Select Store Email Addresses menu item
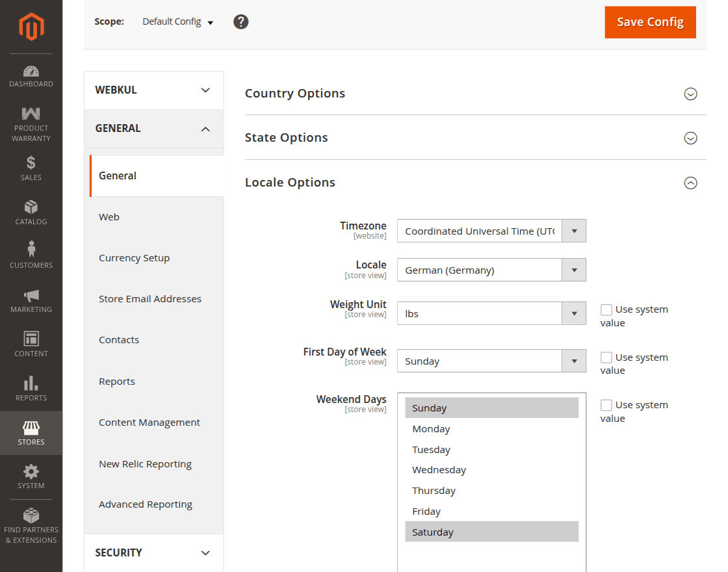 coord(150,299)
